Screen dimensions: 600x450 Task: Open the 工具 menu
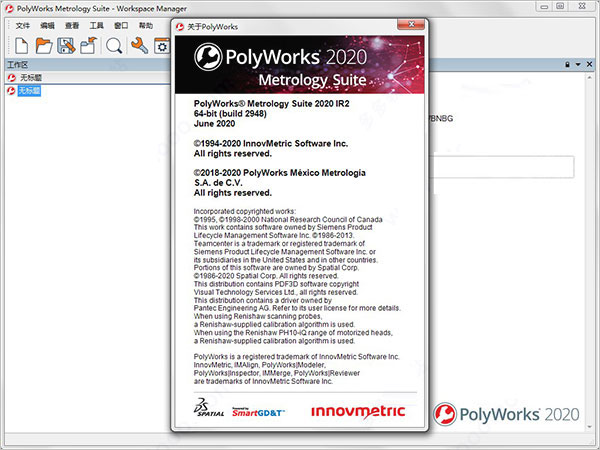click(96, 26)
